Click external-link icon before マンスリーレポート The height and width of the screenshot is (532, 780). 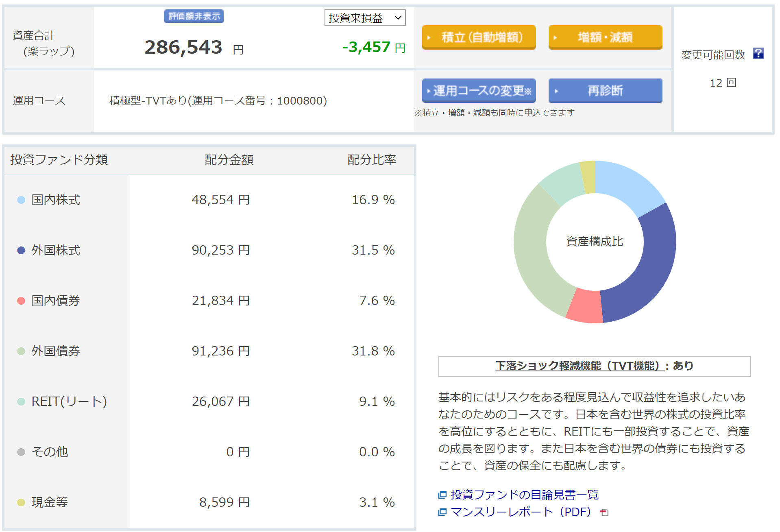pos(442,512)
